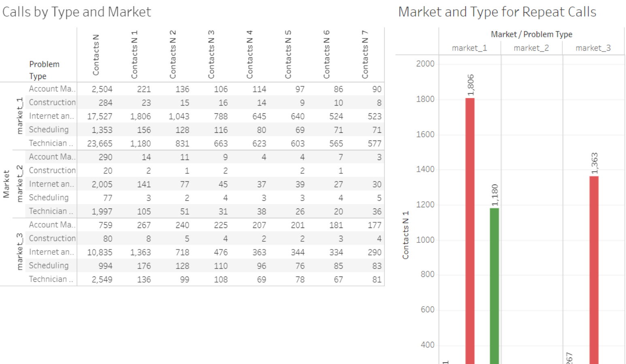
Task: Select 'Account Ma..' row label in market_2
Action: pyautogui.click(x=52, y=157)
